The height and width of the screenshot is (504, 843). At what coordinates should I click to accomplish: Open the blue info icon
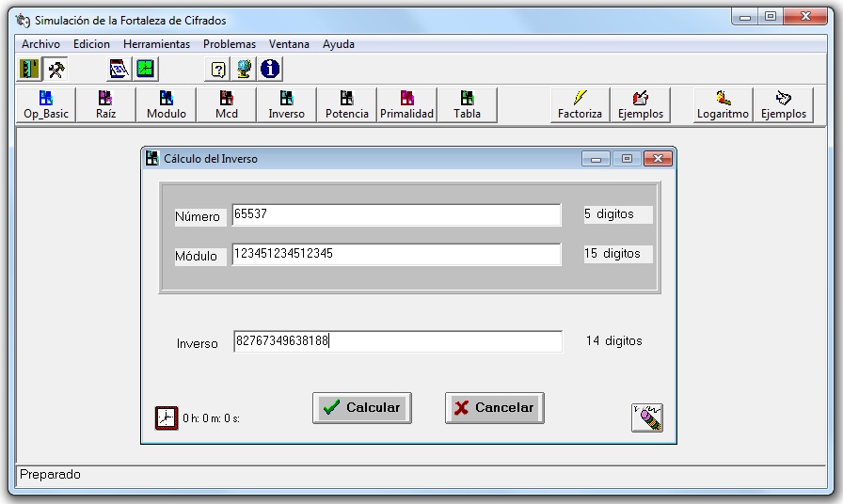coord(270,69)
